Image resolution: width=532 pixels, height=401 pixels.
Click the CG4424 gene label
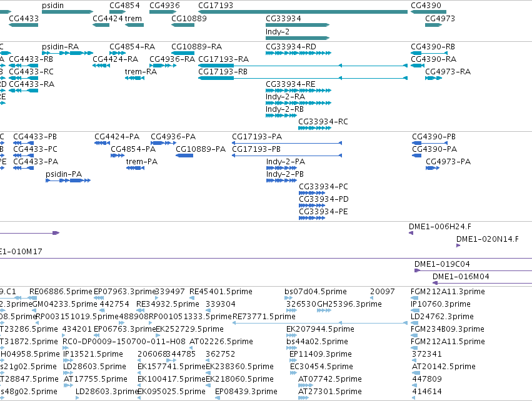point(108,19)
